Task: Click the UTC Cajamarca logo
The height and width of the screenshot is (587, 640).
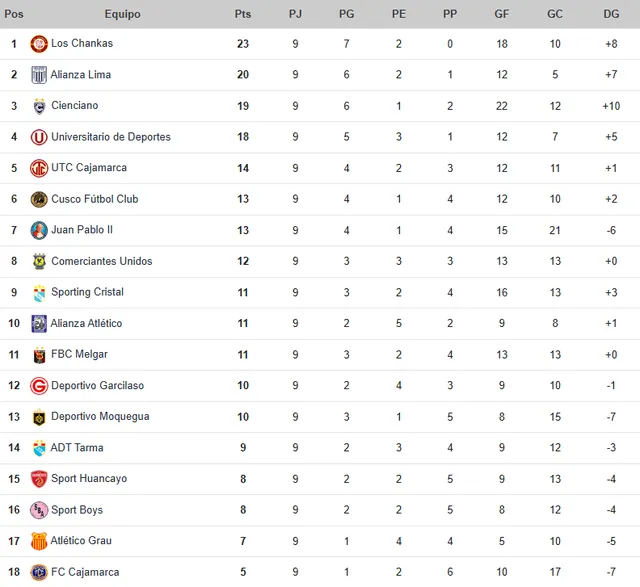Action: [x=39, y=168]
